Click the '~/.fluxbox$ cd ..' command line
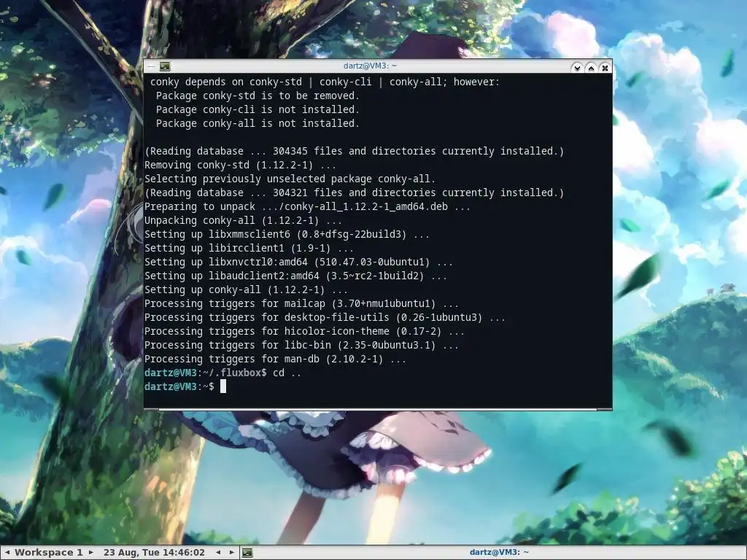This screenshot has height=560, width=747. 222,373
